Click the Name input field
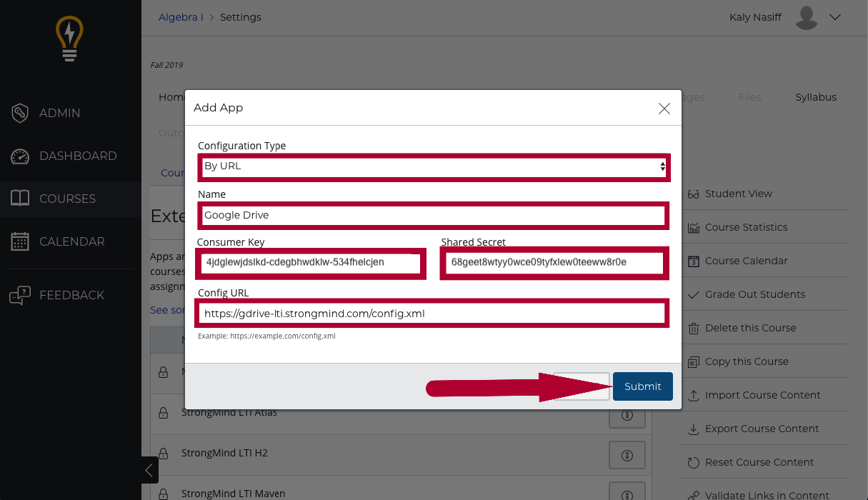 pyautogui.click(x=433, y=215)
